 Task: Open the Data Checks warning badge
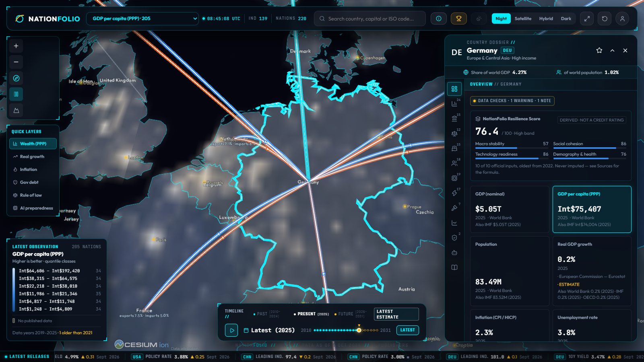(512, 101)
